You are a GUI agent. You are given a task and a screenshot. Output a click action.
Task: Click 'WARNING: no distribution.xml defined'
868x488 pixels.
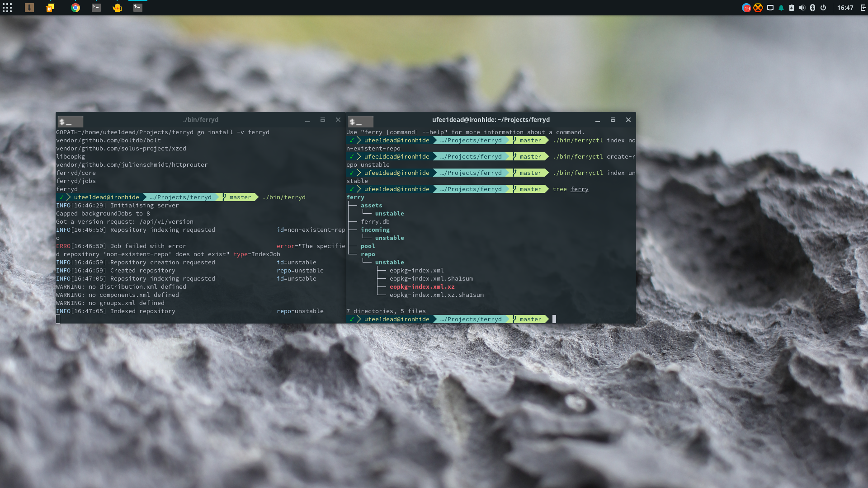(x=121, y=287)
